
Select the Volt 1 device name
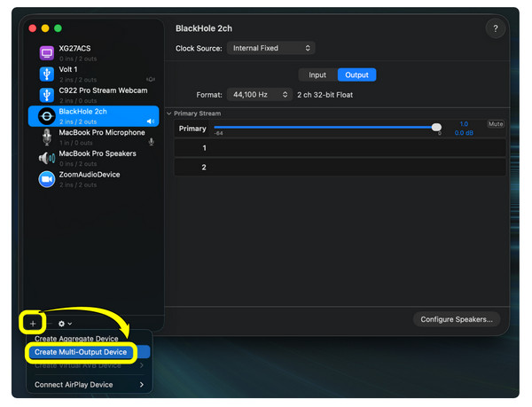coord(68,69)
